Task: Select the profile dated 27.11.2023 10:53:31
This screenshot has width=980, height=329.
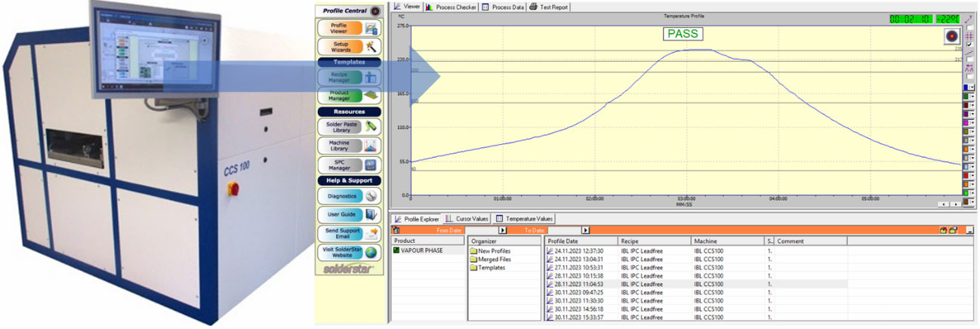Action: tap(579, 267)
